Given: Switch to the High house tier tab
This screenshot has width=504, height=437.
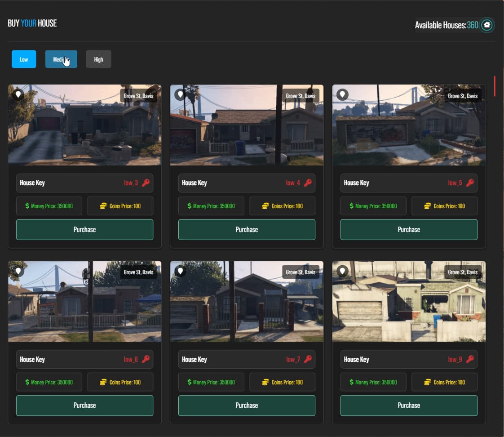Looking at the screenshot, I should point(99,59).
